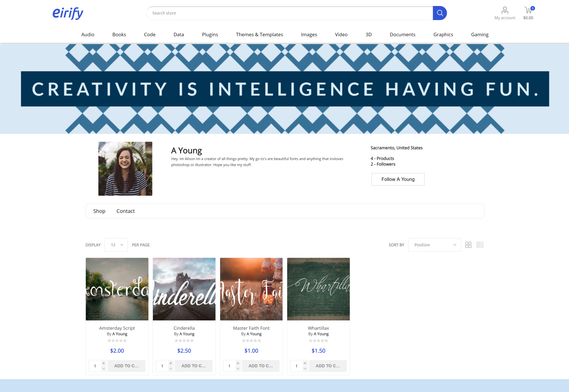Click the eirify logo

[x=68, y=13]
